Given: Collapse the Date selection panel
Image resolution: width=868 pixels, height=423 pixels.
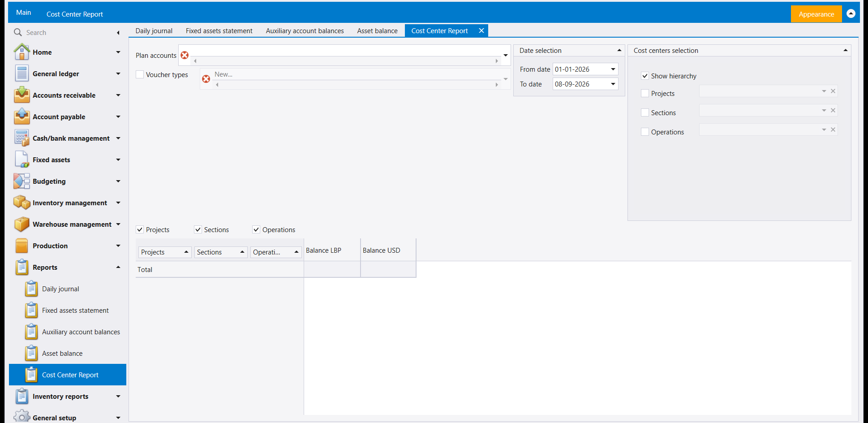Looking at the screenshot, I should pyautogui.click(x=619, y=50).
